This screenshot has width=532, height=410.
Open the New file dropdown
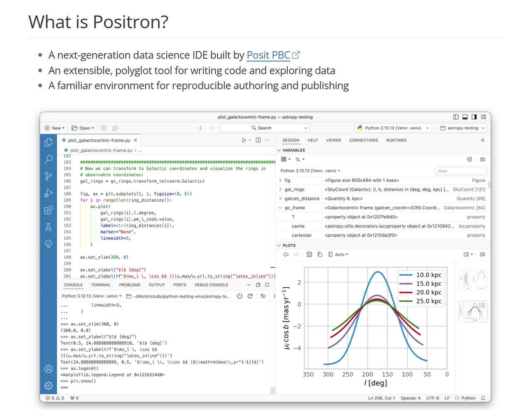tap(54, 128)
